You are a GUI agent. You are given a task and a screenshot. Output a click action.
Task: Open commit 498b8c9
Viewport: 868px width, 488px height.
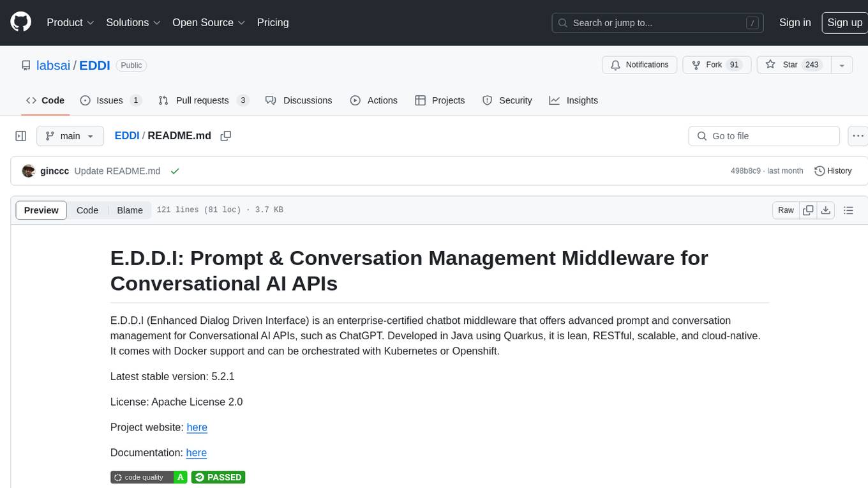pos(745,171)
